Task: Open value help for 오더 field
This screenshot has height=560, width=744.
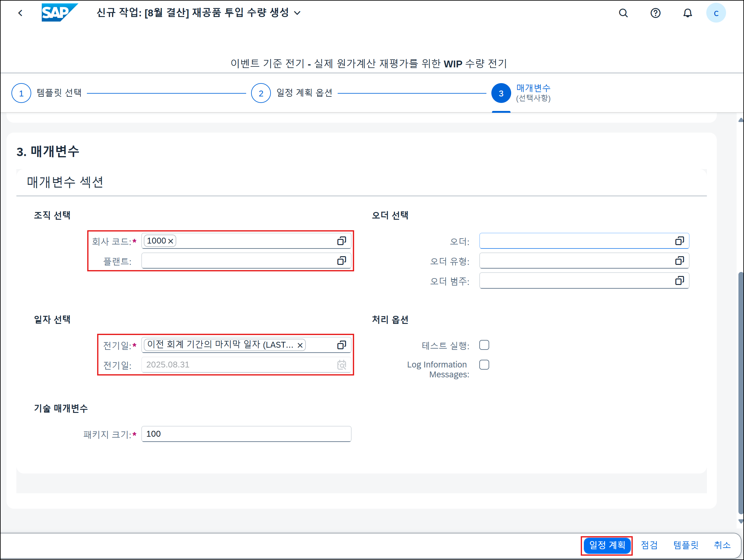Action: (x=679, y=241)
